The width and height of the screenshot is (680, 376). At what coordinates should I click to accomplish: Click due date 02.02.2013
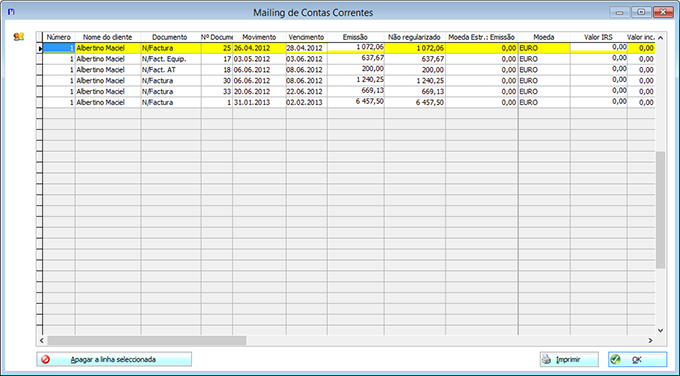coord(304,102)
